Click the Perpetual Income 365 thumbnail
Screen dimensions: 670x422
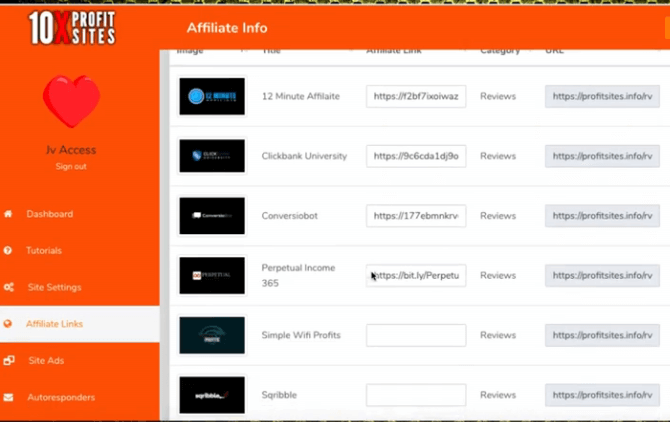pos(212,275)
